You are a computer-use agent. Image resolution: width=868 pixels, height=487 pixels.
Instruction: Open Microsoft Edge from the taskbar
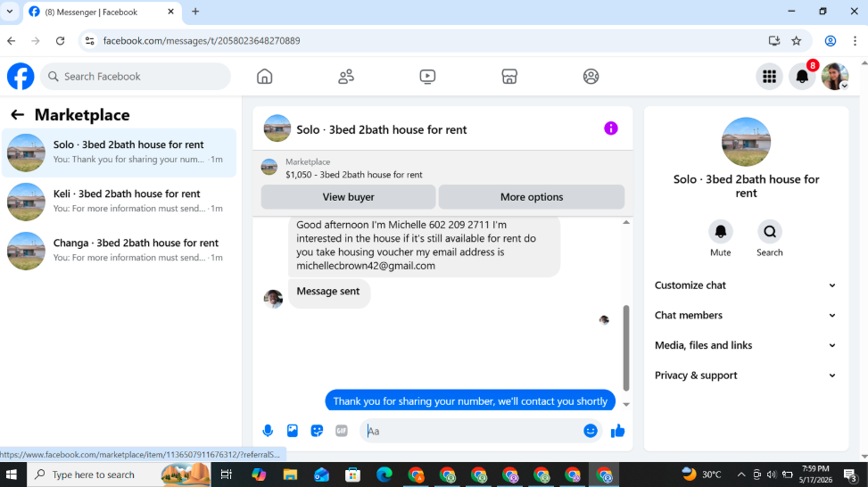point(384,475)
